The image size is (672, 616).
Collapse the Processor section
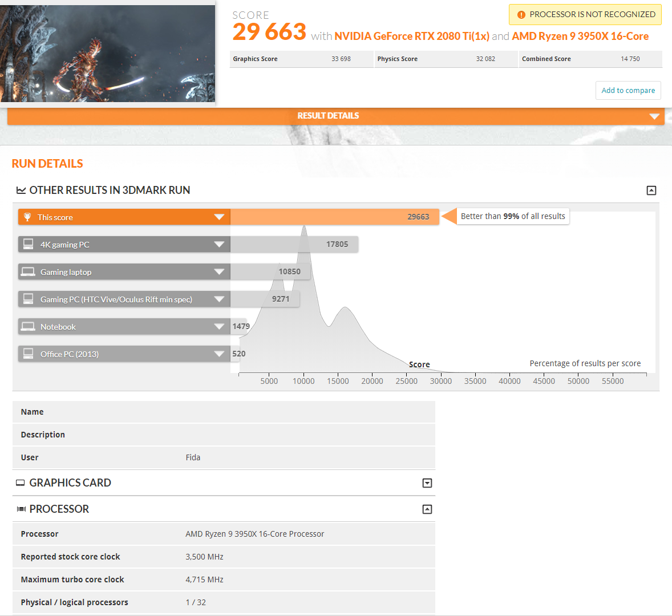[427, 509]
